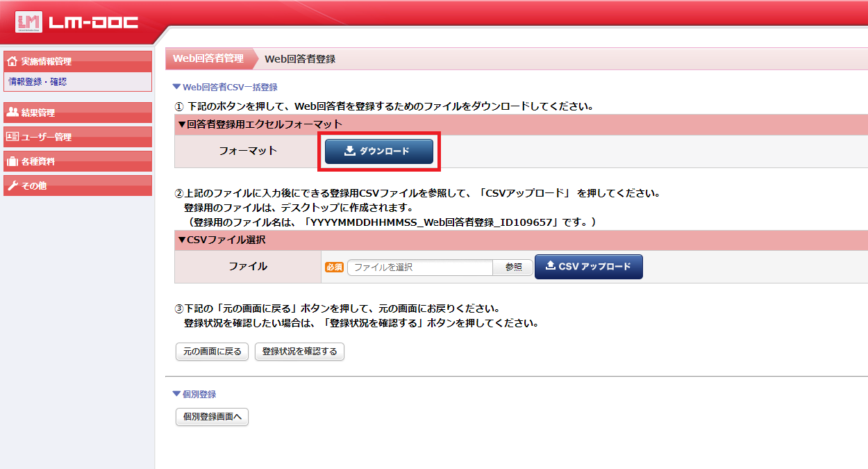The image size is (868, 469).
Task: Click the wrench icon for その他
Action: (x=12, y=186)
